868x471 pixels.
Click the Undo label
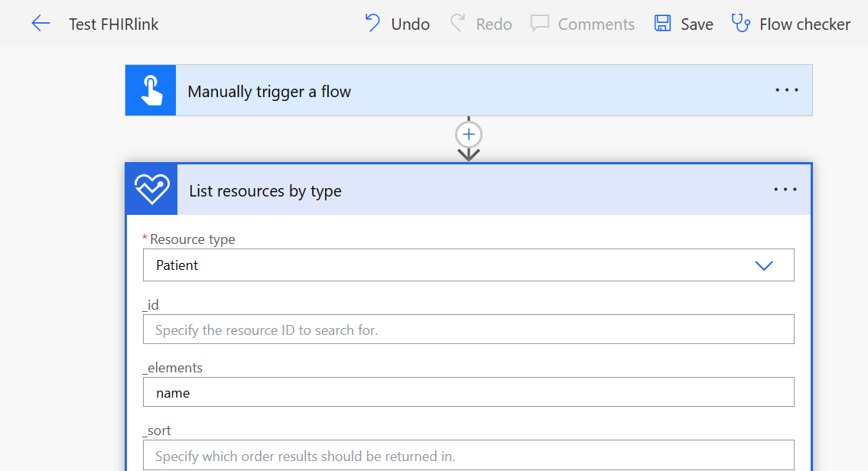(x=410, y=24)
